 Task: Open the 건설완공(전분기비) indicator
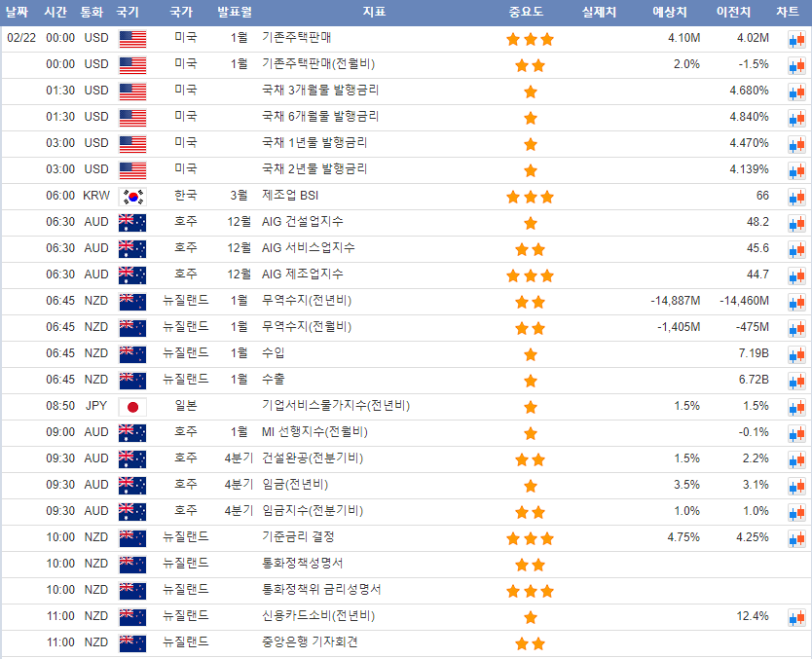point(312,458)
